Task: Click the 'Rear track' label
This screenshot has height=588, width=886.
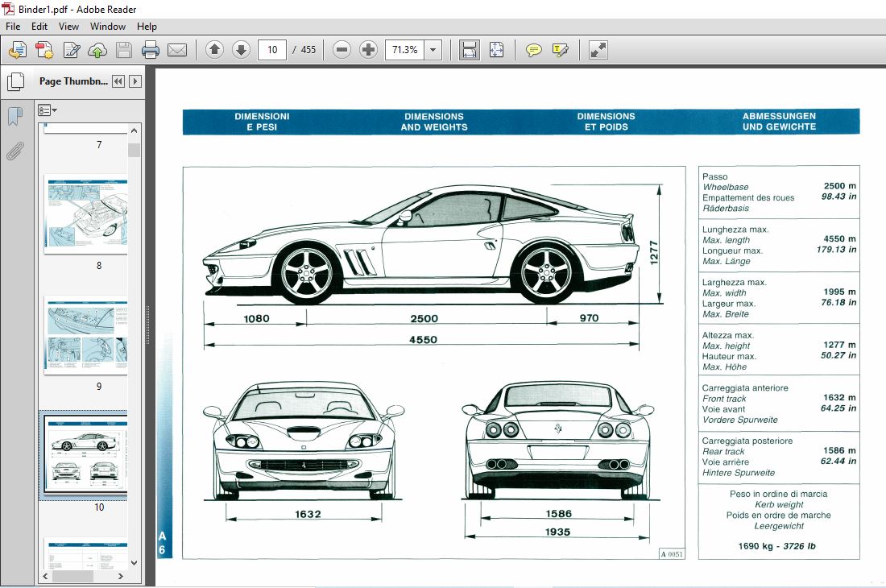Action: 723,451
